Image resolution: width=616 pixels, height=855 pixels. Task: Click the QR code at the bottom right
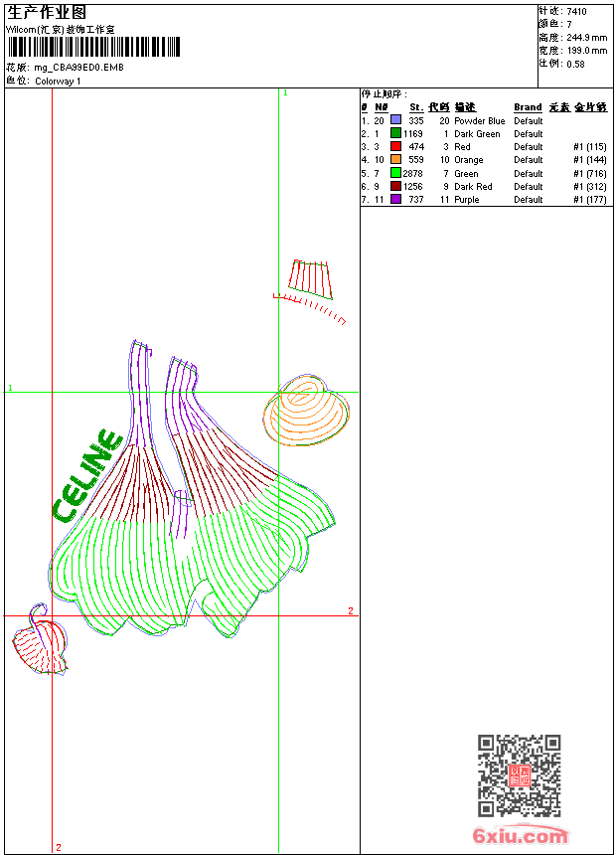click(x=519, y=775)
